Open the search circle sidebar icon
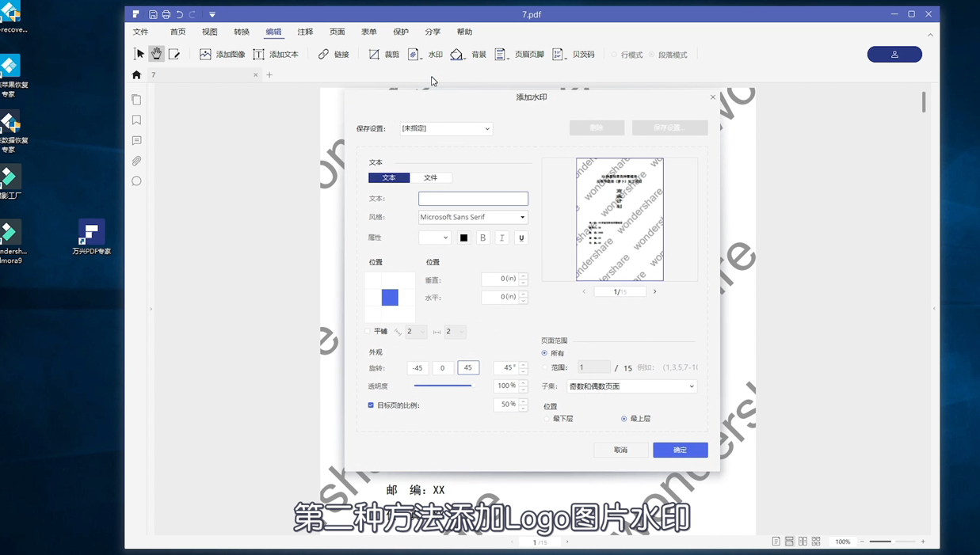This screenshot has height=555, width=980. tap(136, 181)
